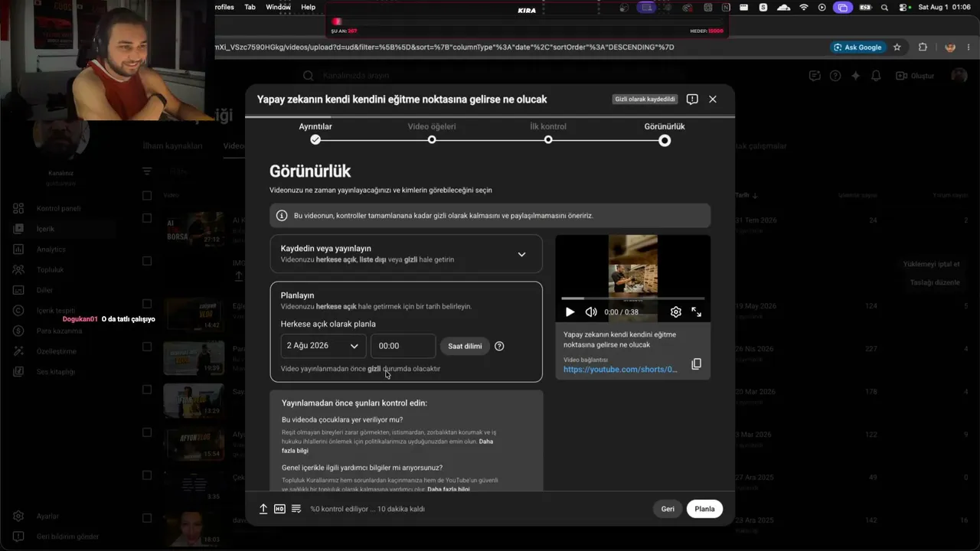This screenshot has height=551, width=980.
Task: Expand preview video to fullscreen
Action: pyautogui.click(x=696, y=312)
